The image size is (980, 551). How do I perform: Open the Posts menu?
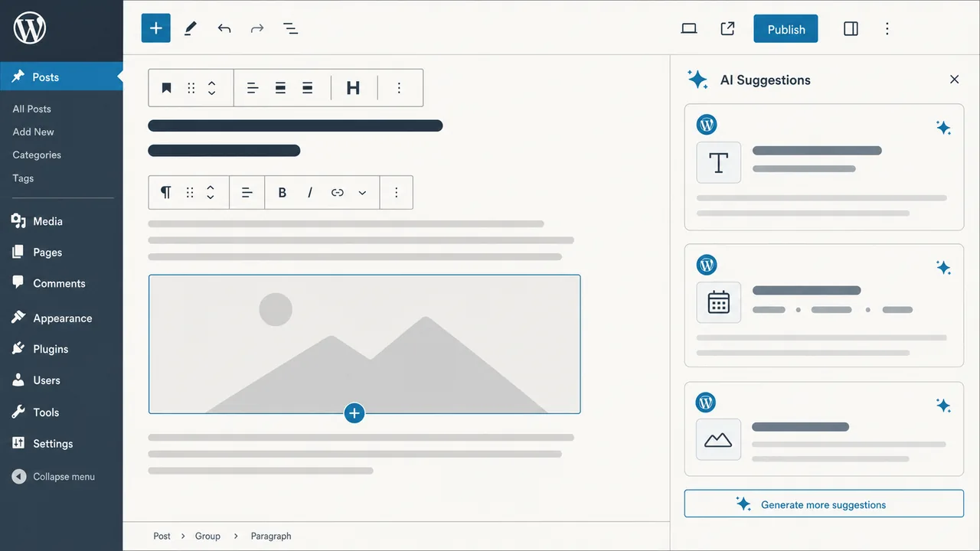click(x=61, y=77)
